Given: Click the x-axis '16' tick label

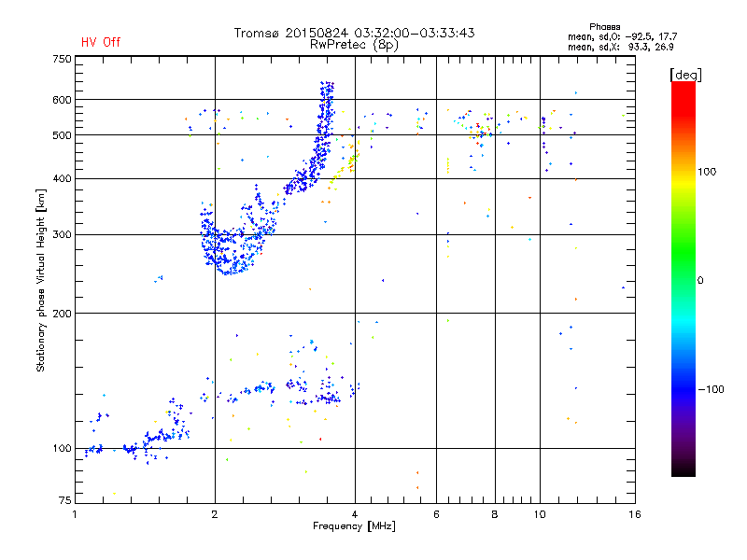Looking at the screenshot, I should pos(635,514).
